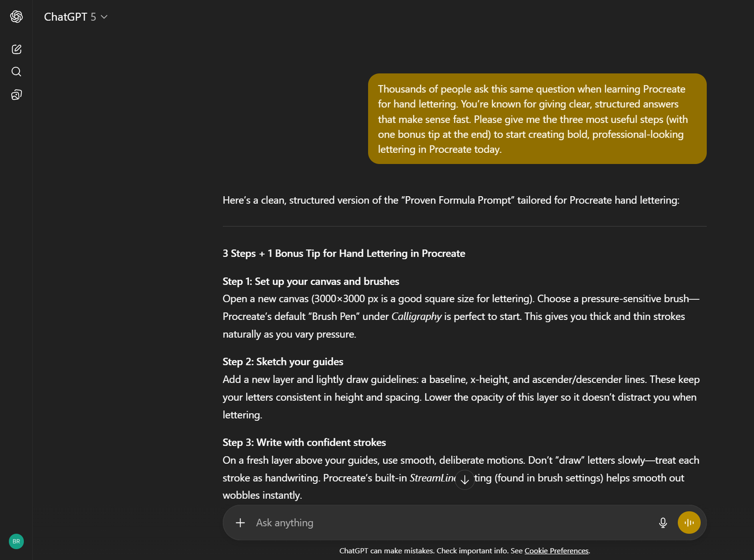The image size is (754, 560).
Task: Click the "Step 1: Set up your canvas" heading
Action: (311, 281)
